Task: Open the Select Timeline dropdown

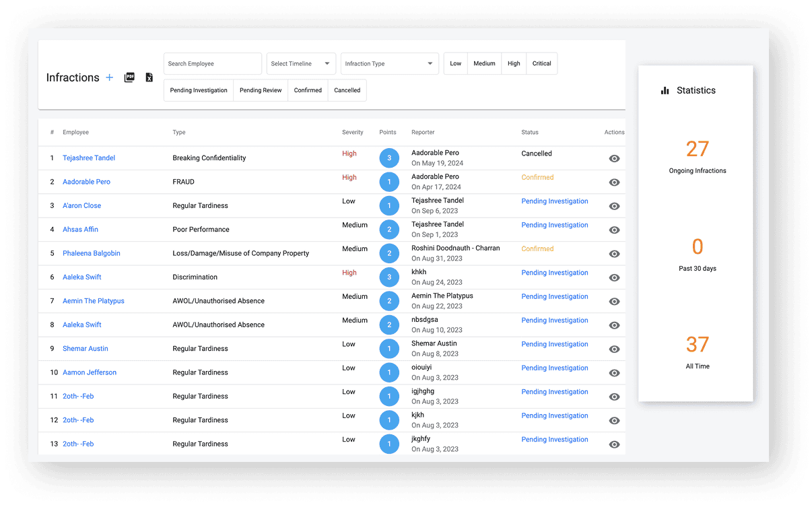Action: pyautogui.click(x=301, y=64)
